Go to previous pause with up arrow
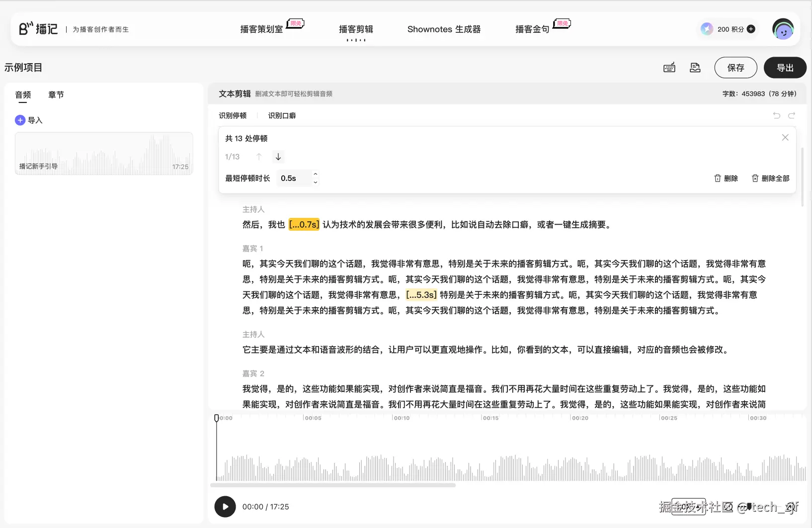This screenshot has width=812, height=528. (259, 157)
